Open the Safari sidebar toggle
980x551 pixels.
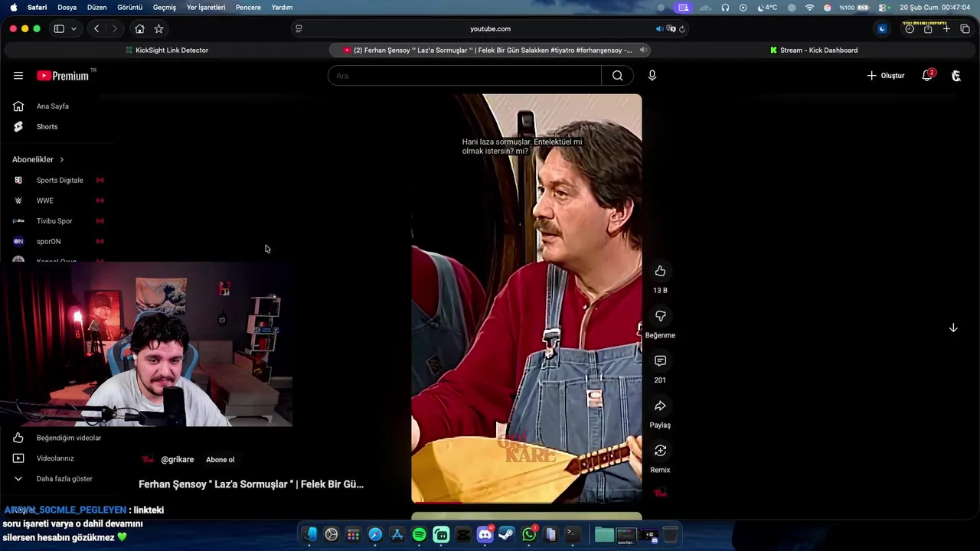click(59, 29)
